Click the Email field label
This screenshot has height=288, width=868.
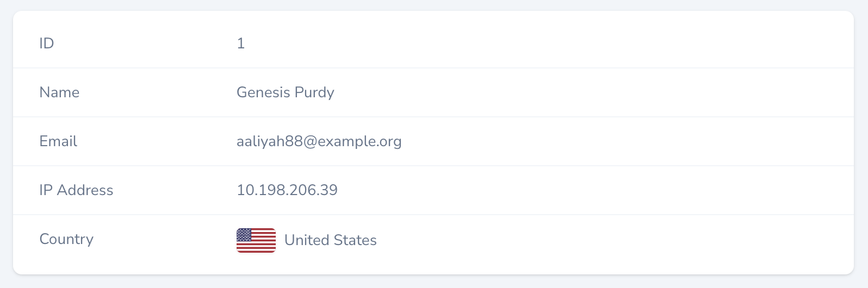[58, 141]
